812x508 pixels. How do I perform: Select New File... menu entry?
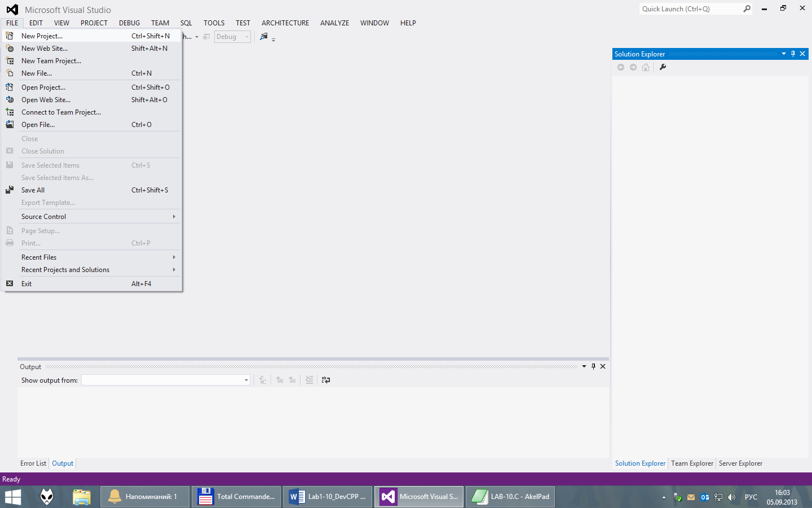tap(92, 73)
